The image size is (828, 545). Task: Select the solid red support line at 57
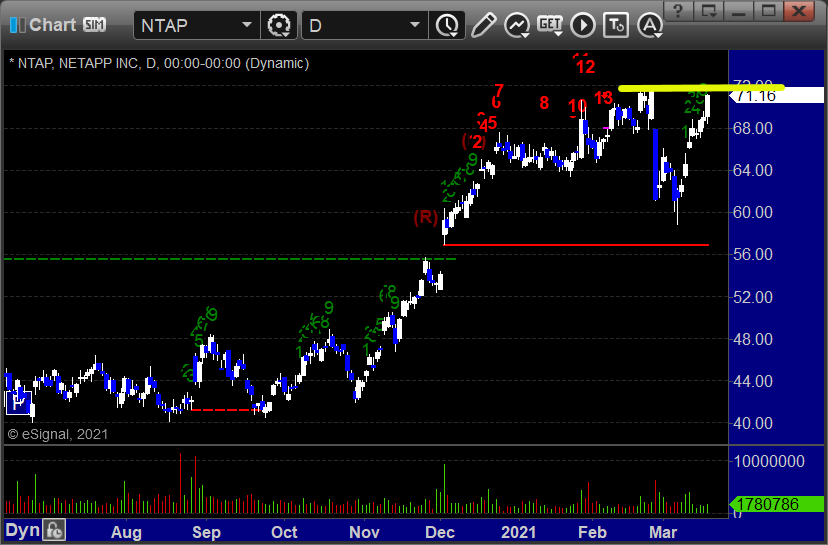point(577,245)
